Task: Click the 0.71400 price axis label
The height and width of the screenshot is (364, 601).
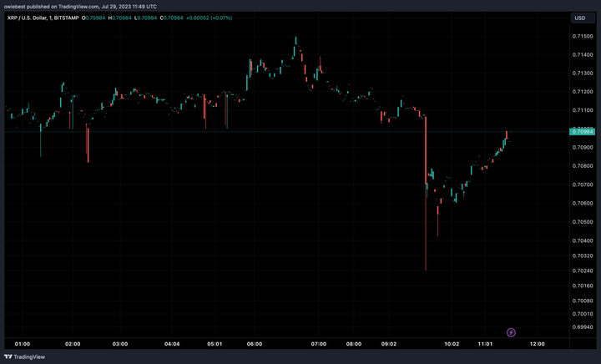Action: pyautogui.click(x=583, y=55)
